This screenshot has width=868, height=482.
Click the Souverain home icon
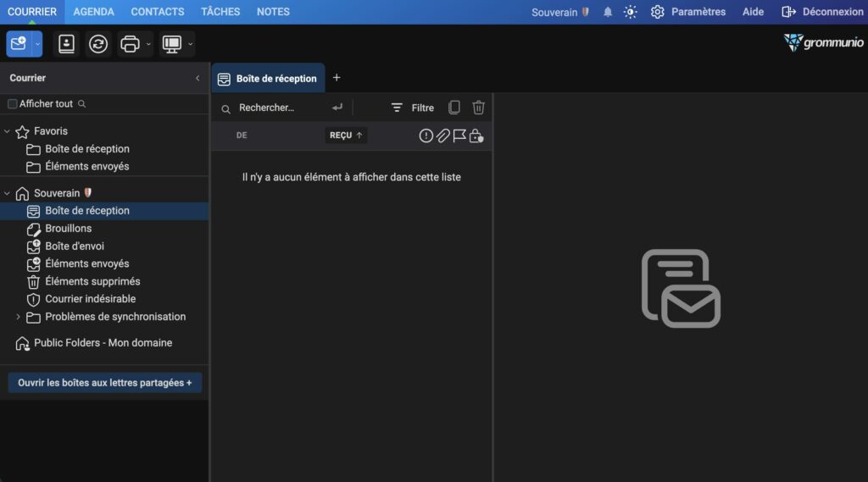pyautogui.click(x=22, y=193)
